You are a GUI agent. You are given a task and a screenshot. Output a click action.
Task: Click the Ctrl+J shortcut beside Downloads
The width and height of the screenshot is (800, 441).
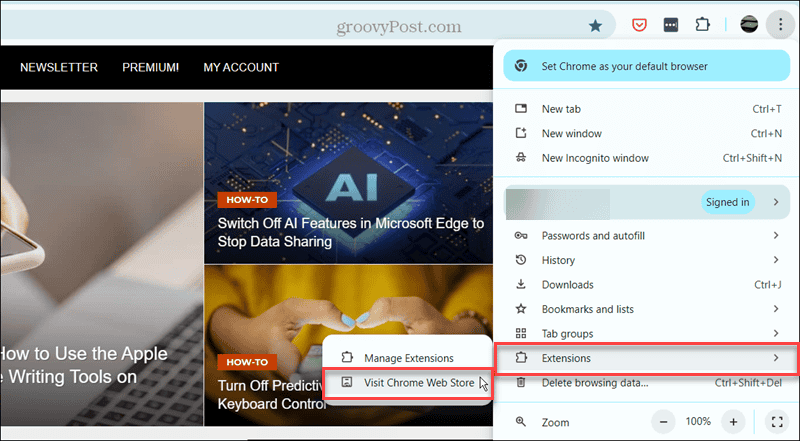click(768, 284)
